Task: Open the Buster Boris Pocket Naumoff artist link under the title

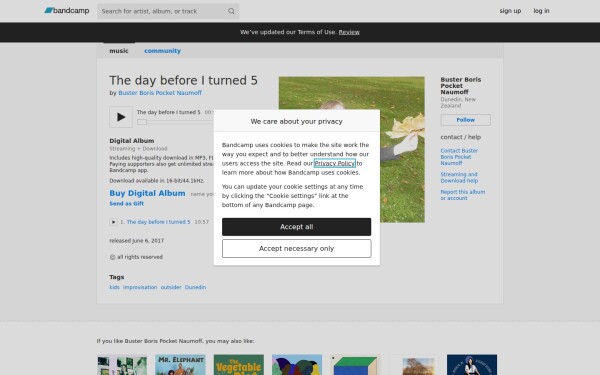Action: pos(160,93)
